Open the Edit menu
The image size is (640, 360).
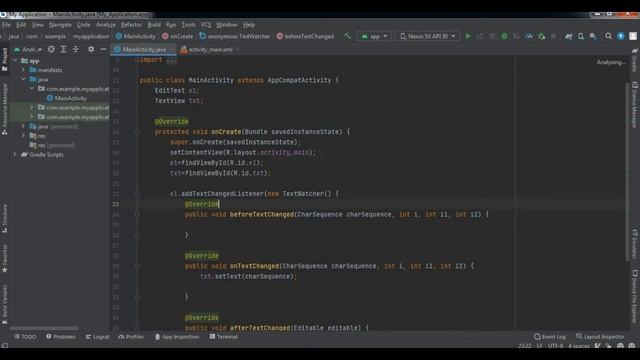pyautogui.click(x=21, y=25)
